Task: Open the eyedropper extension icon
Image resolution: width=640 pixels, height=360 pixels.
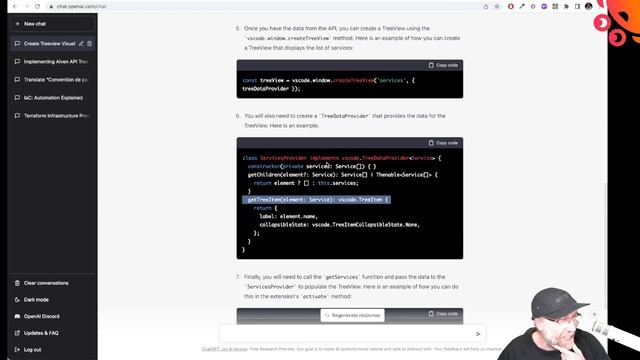Action: click(x=522, y=7)
